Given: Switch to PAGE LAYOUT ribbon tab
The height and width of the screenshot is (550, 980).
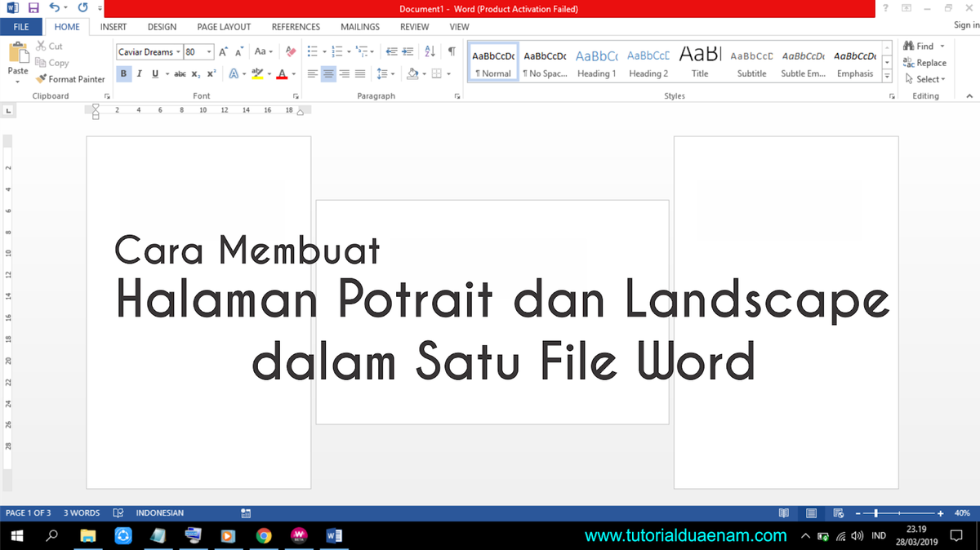Looking at the screenshot, I should click(x=224, y=27).
